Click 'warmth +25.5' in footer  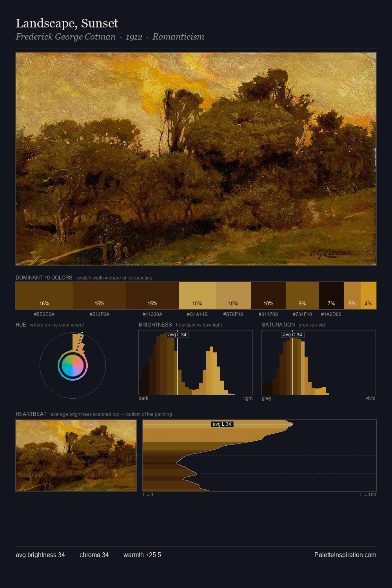[x=142, y=555]
